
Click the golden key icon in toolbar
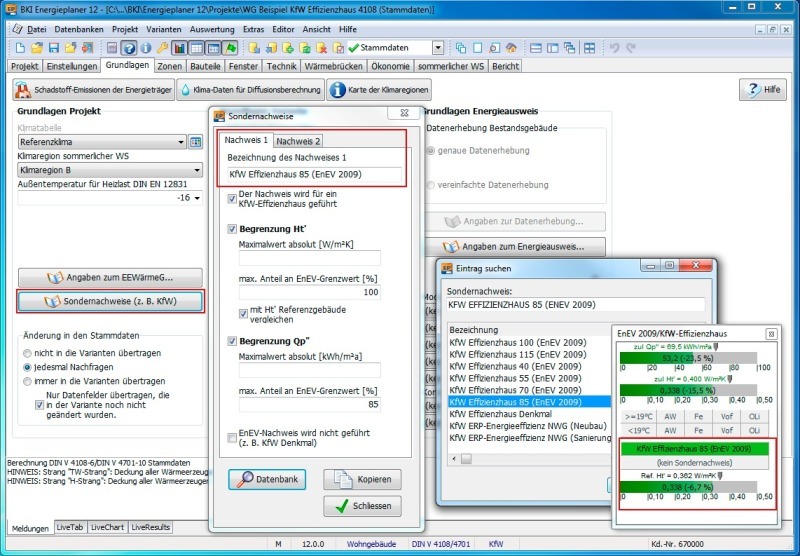tap(162, 48)
